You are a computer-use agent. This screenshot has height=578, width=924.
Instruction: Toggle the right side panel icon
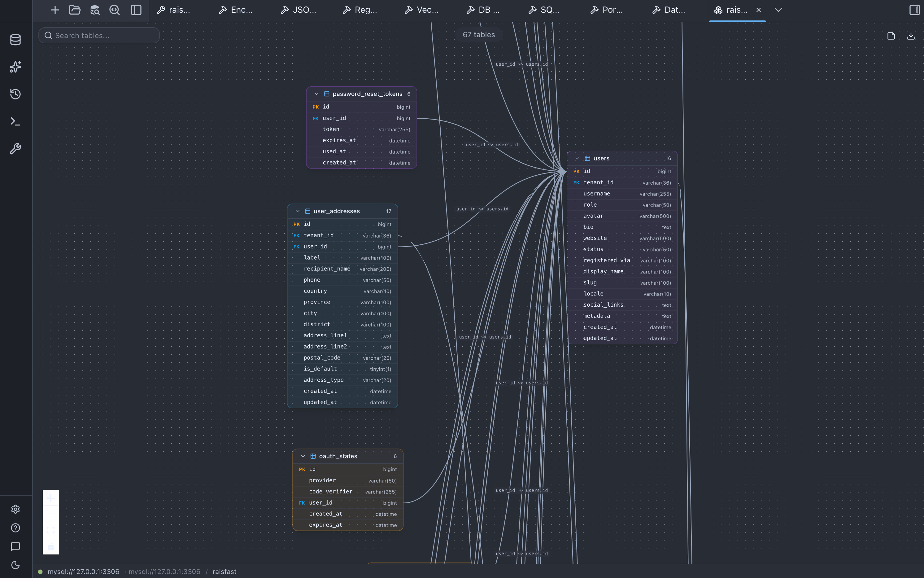click(914, 10)
